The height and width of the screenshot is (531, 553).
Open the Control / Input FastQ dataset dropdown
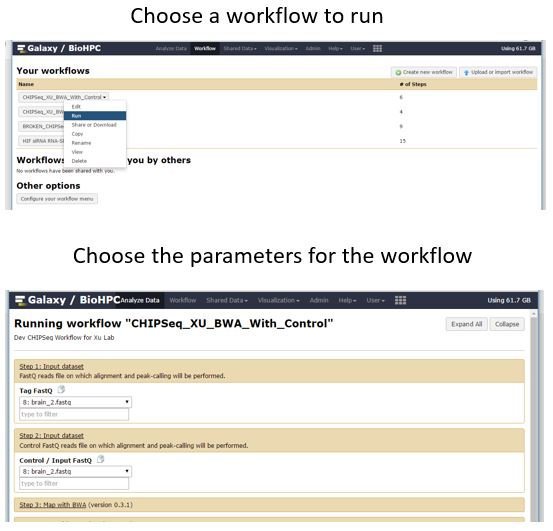pos(75,471)
